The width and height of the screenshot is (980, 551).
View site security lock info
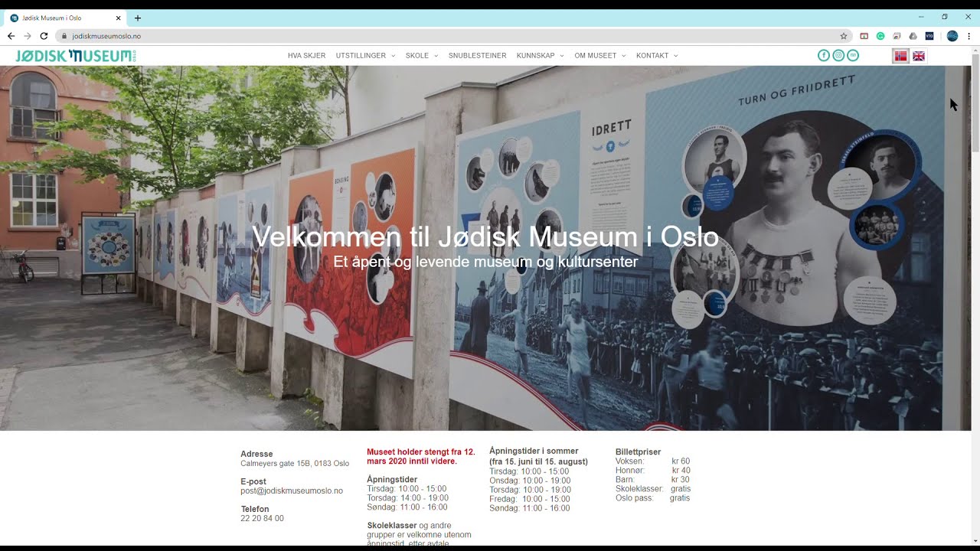64,36
